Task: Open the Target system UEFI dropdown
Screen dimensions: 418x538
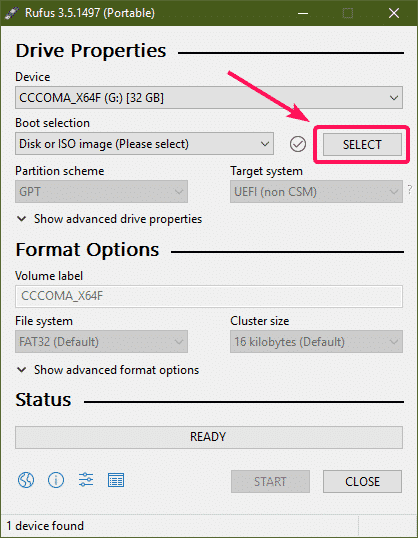Action: 316,191
